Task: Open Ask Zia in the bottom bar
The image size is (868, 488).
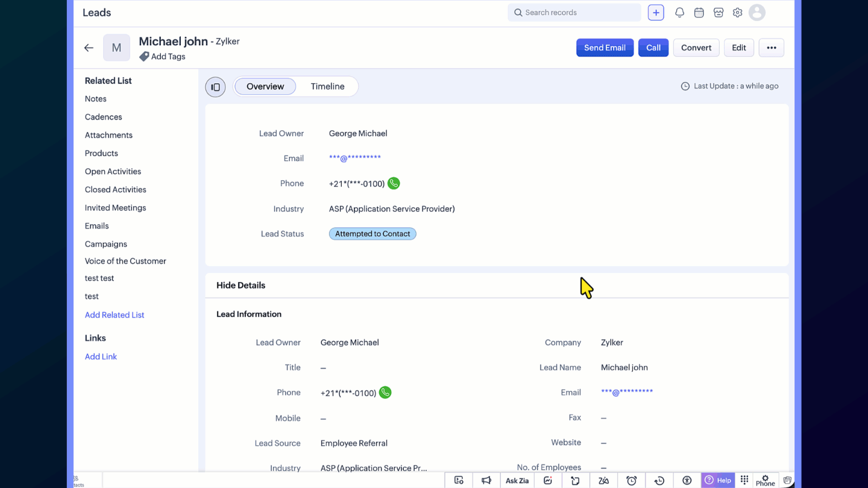Action: click(x=517, y=480)
